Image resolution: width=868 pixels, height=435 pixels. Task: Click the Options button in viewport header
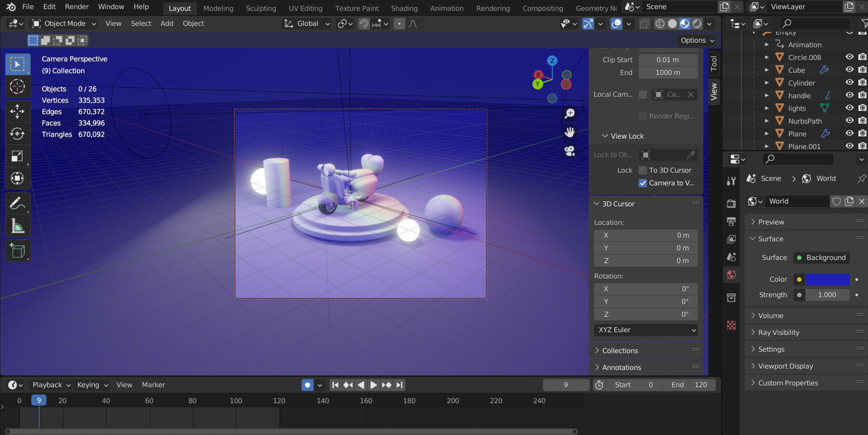(x=696, y=40)
